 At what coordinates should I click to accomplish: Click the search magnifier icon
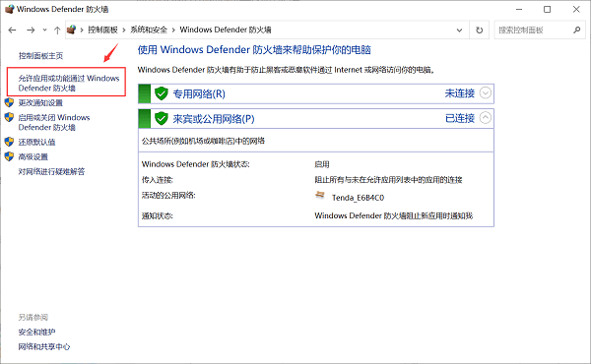(576, 30)
